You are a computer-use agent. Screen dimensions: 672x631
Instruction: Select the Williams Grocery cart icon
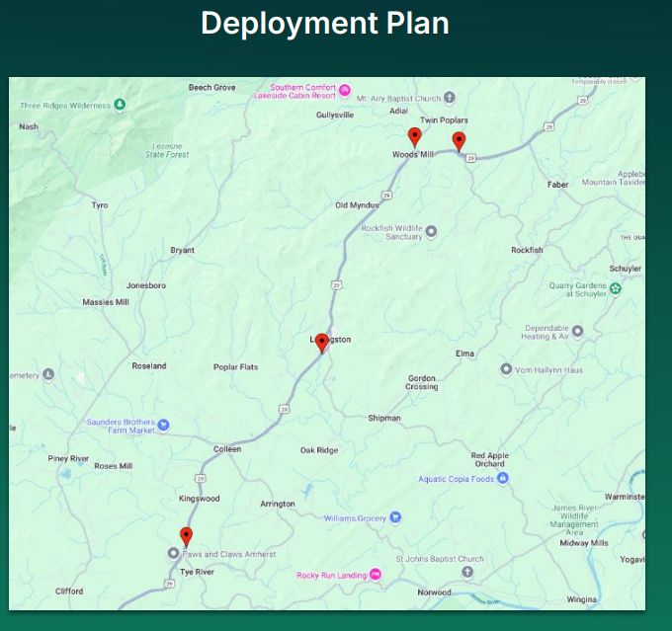point(395,517)
